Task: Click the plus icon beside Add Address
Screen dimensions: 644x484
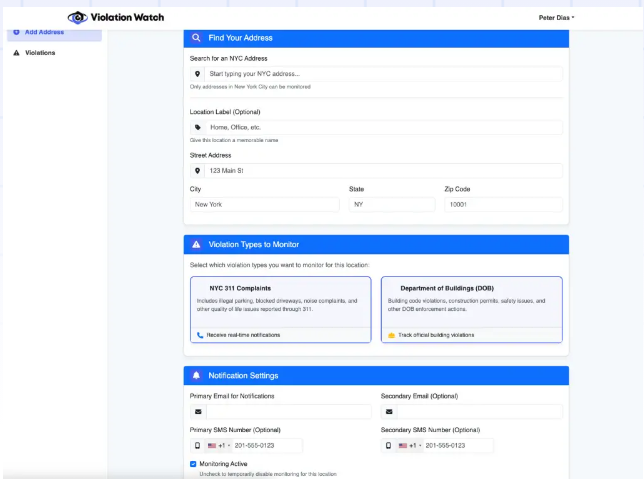Action: click(x=16, y=32)
